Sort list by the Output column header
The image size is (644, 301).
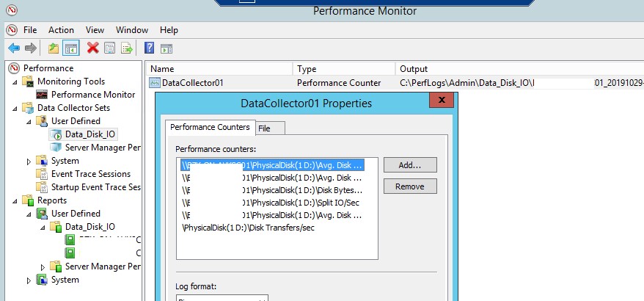click(519, 69)
